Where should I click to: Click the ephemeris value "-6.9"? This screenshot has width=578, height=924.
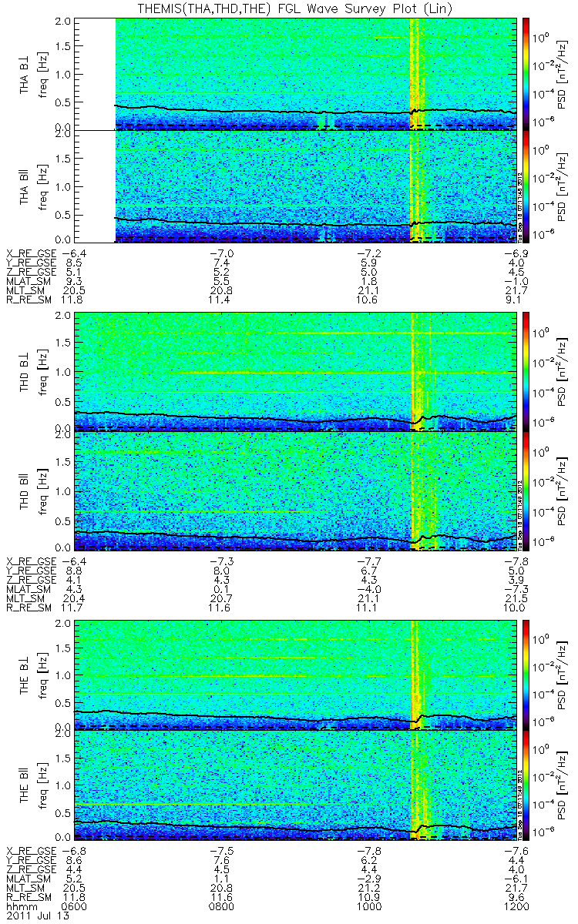coord(516,253)
